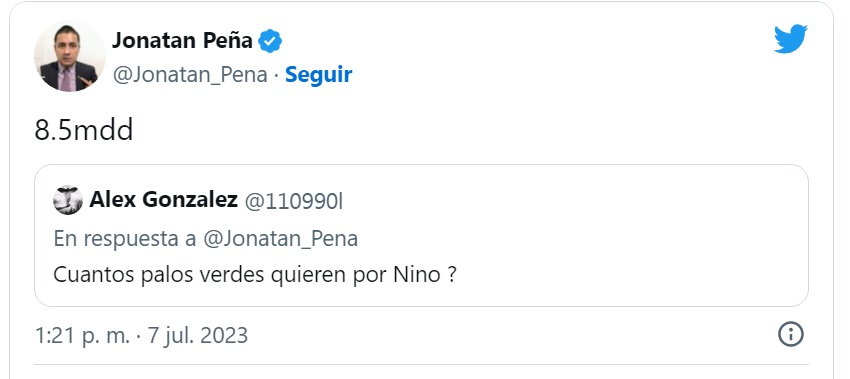Click the 7 jul. 2023 date
The height and width of the screenshot is (379, 850).
point(198,336)
